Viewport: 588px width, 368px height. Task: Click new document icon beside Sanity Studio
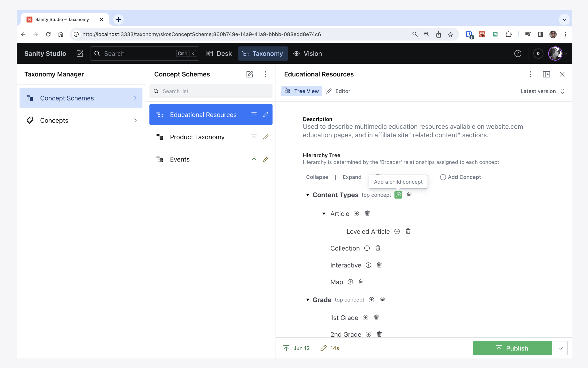click(x=80, y=54)
